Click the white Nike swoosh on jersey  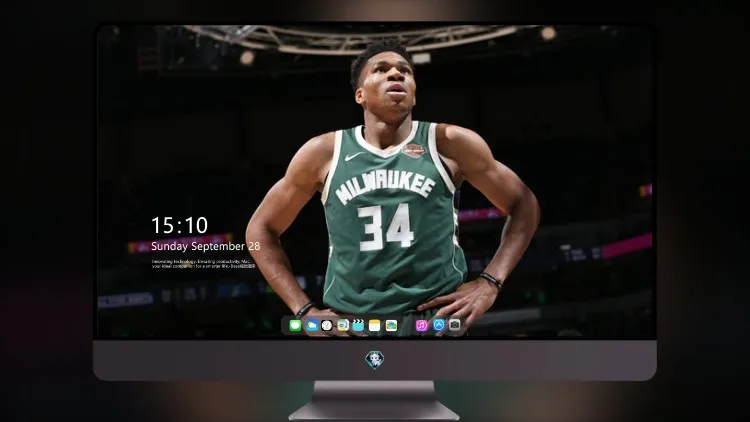[x=354, y=156]
